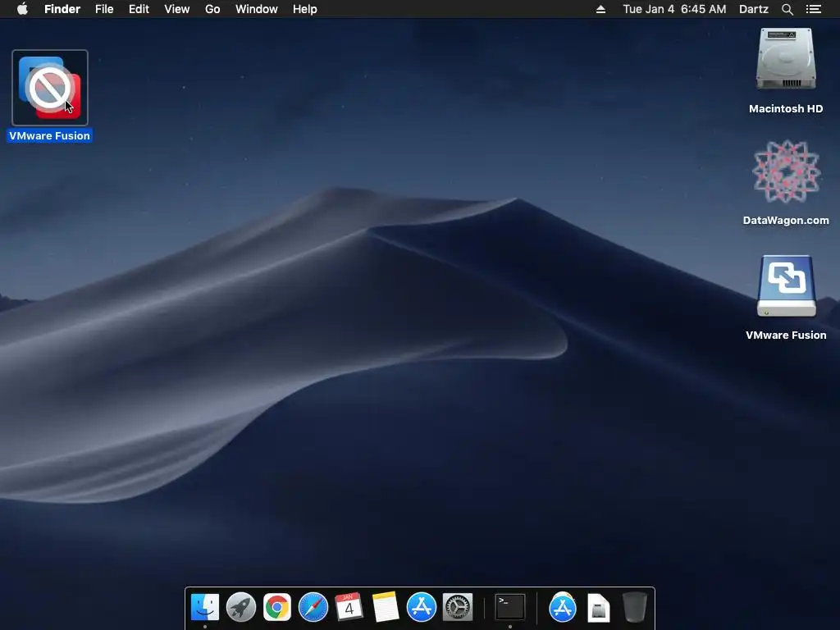Viewport: 840px width, 630px height.
Task: Click the DataWagon.com label text
Action: pyautogui.click(x=786, y=220)
